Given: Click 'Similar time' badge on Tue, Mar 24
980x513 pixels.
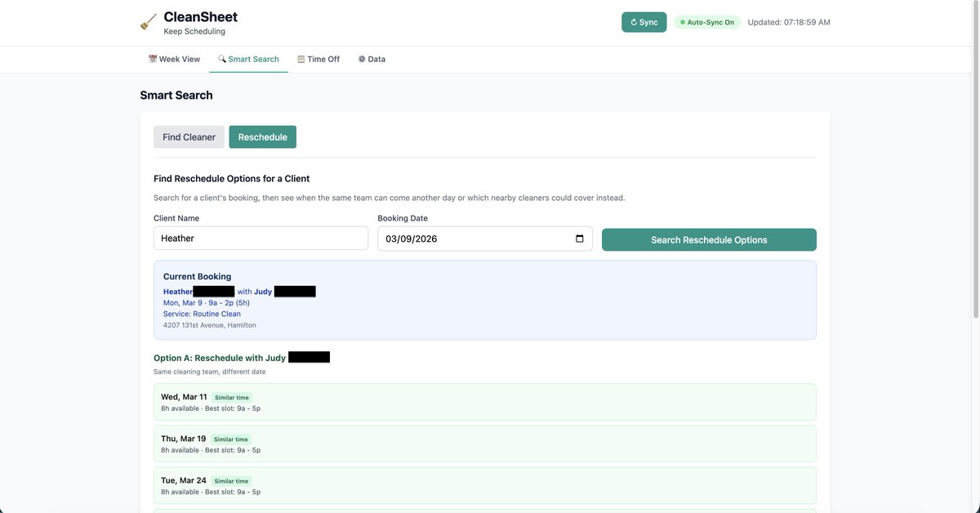Looking at the screenshot, I should [x=231, y=481].
